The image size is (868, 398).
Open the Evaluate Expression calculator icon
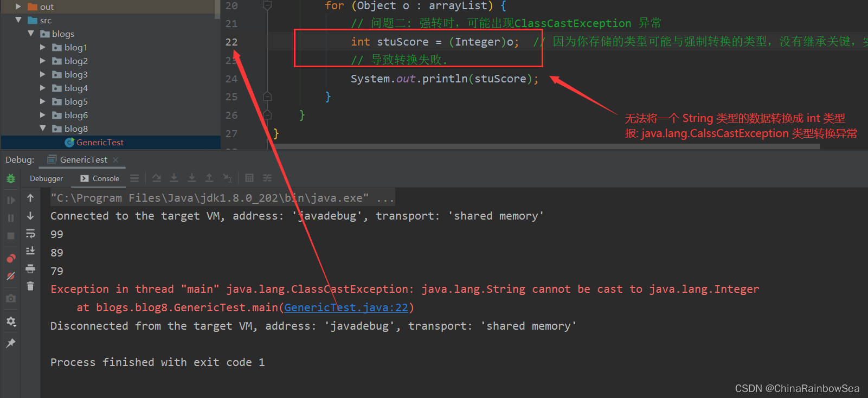(249, 178)
